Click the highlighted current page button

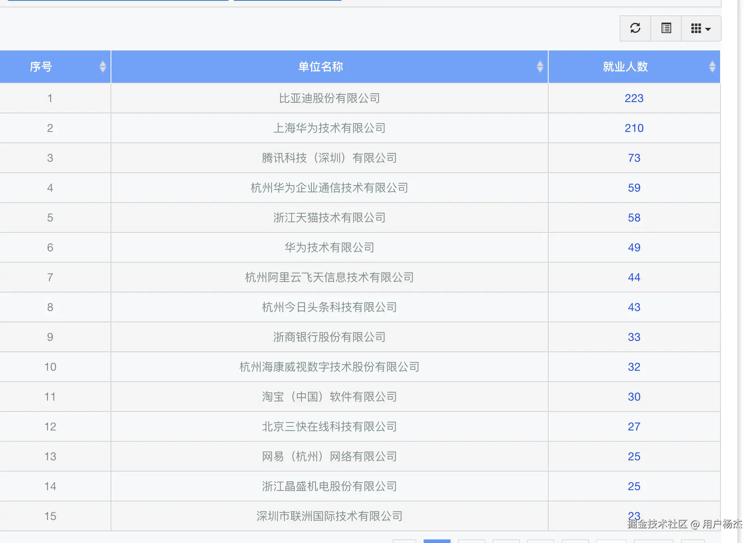pyautogui.click(x=437, y=541)
